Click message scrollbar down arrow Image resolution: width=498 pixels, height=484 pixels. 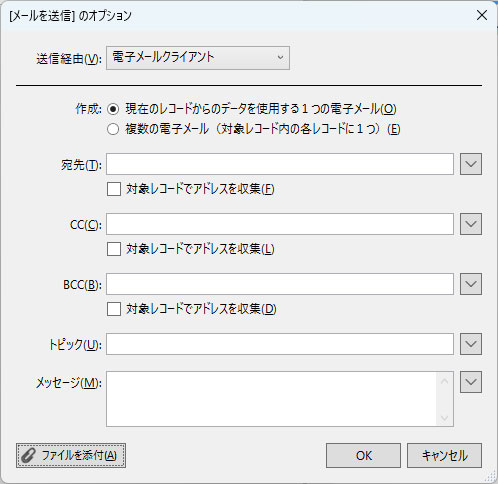pyautogui.click(x=444, y=418)
